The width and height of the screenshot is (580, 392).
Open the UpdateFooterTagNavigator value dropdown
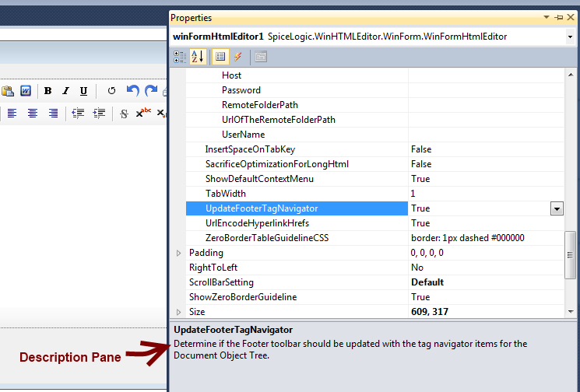(557, 208)
